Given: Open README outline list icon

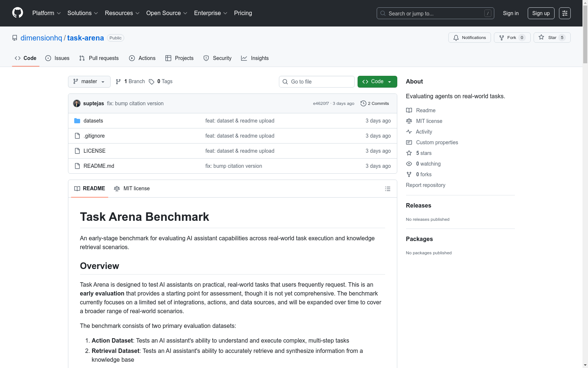Looking at the screenshot, I should point(388,189).
